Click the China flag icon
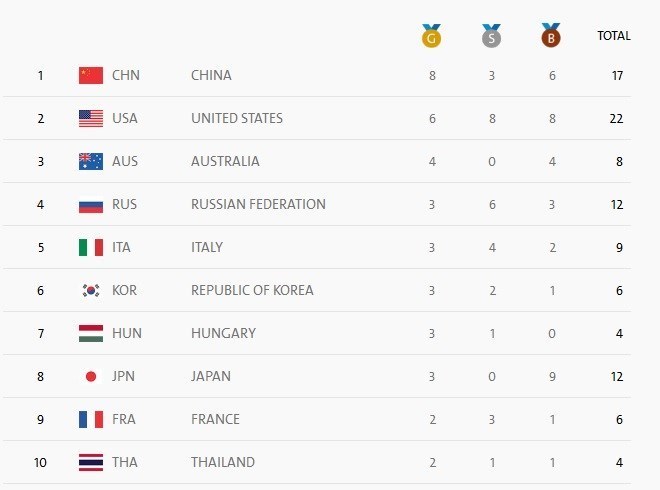This screenshot has width=660, height=490. tap(91, 75)
